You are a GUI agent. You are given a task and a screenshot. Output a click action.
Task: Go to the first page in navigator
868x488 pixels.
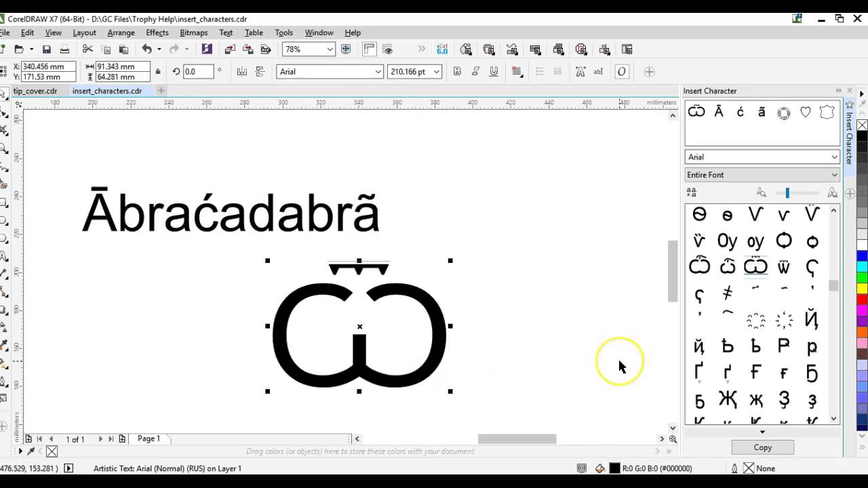click(39, 439)
